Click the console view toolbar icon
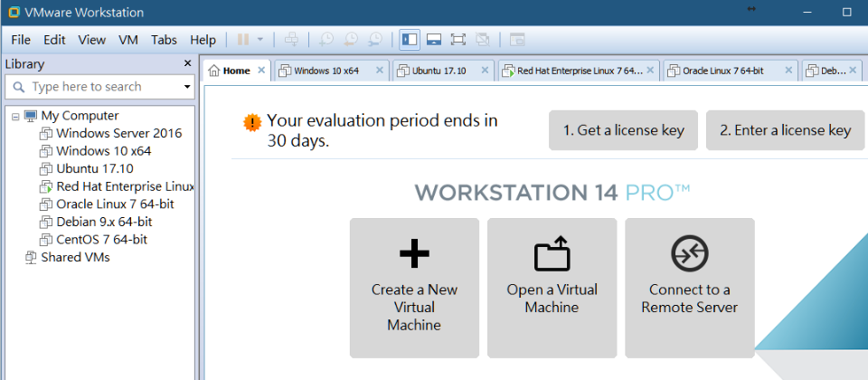This screenshot has width=868, height=380. tap(517, 39)
